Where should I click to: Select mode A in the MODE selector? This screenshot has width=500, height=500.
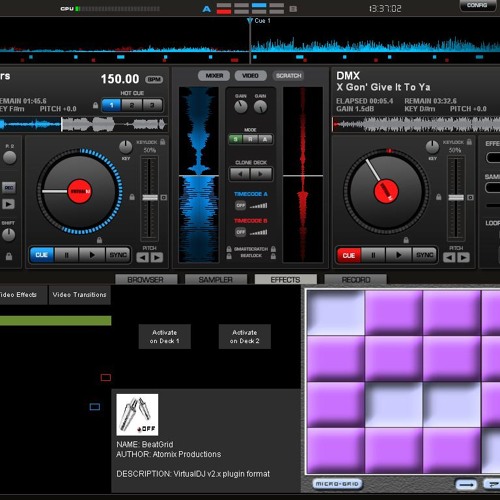point(265,139)
